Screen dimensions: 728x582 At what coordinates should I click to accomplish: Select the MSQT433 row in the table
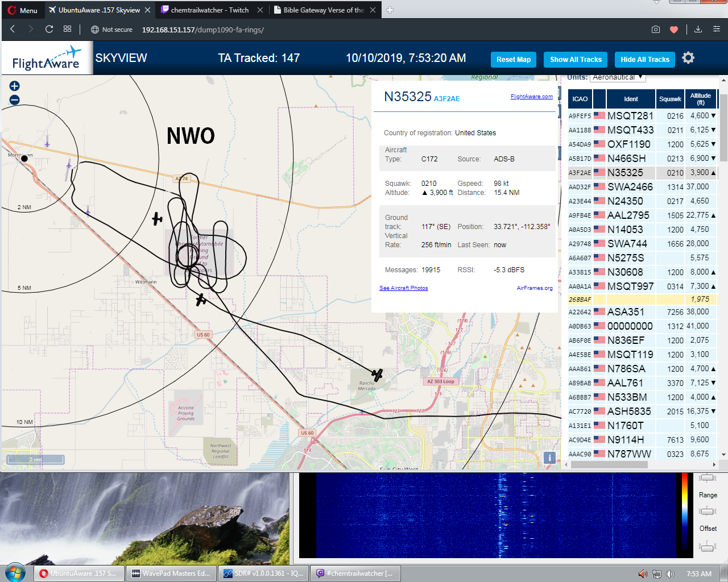point(643,130)
